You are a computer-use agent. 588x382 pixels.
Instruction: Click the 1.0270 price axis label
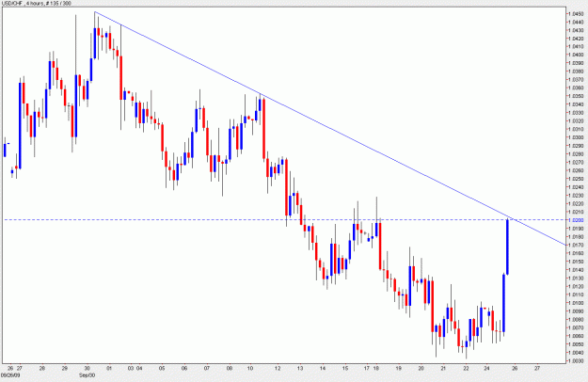coord(576,162)
